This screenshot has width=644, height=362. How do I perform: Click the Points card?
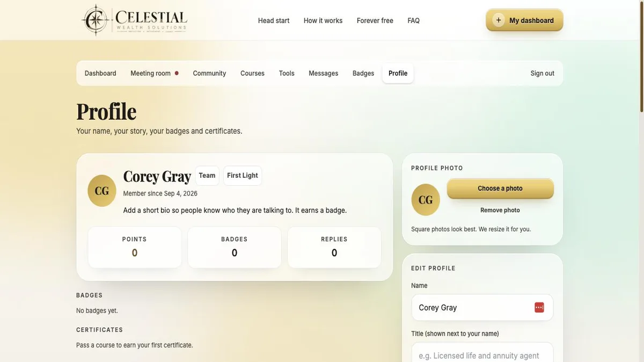pyautogui.click(x=135, y=247)
